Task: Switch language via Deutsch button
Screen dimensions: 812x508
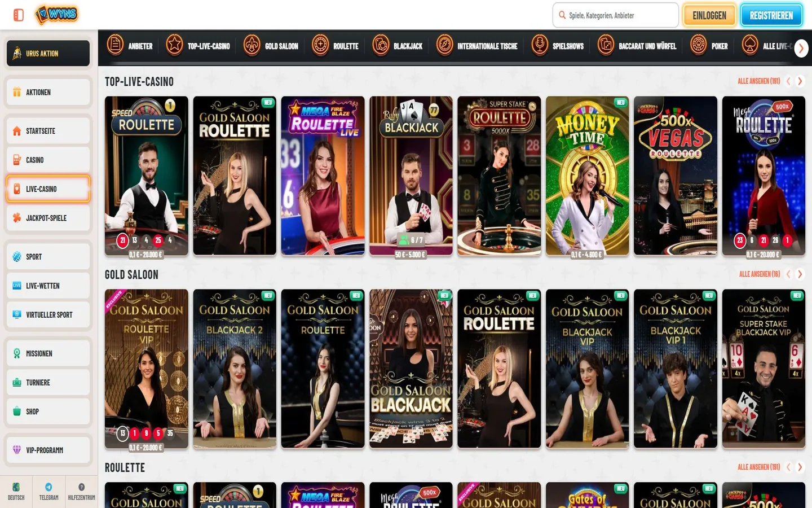Action: tap(16, 491)
